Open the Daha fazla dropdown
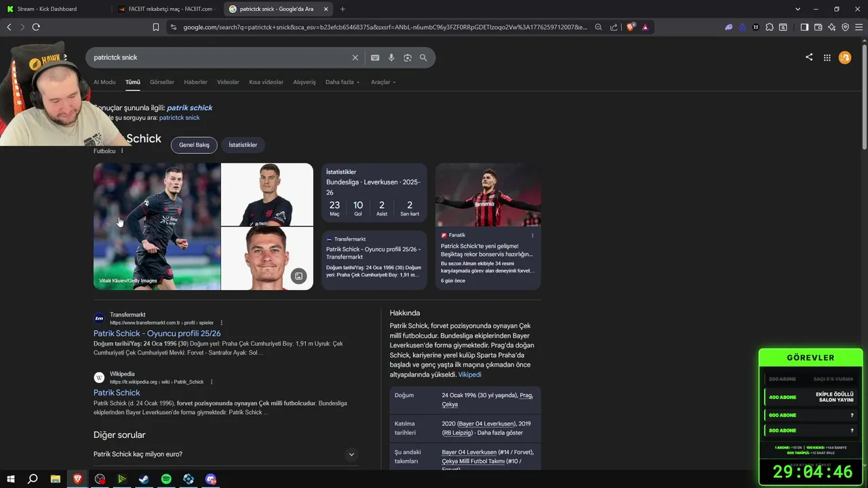The width and height of the screenshot is (868, 488). click(342, 82)
